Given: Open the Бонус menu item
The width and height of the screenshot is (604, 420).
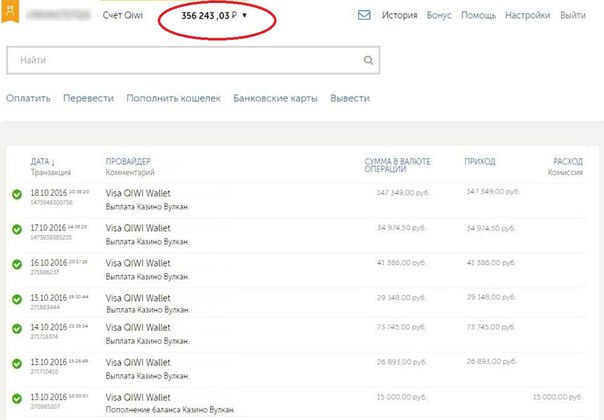Looking at the screenshot, I should pos(439,15).
